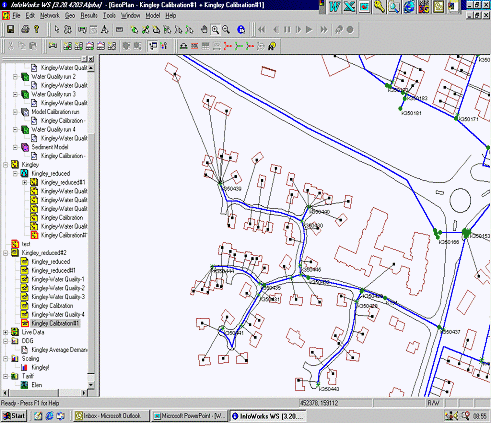Select Kingley Average Demand tree item
The image size is (491, 423).
pyautogui.click(x=59, y=350)
